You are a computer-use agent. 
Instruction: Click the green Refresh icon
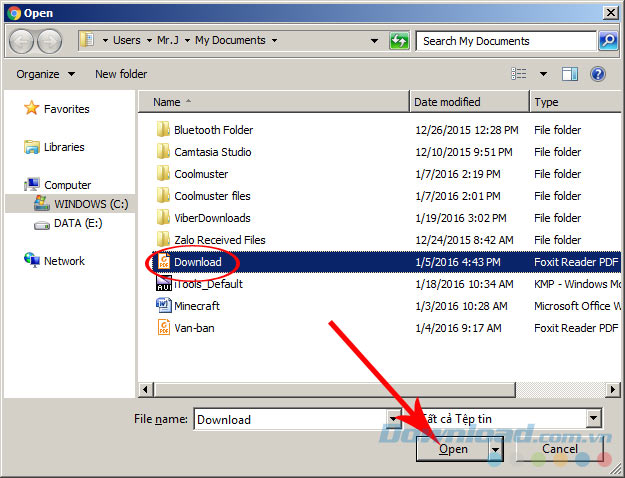click(399, 41)
